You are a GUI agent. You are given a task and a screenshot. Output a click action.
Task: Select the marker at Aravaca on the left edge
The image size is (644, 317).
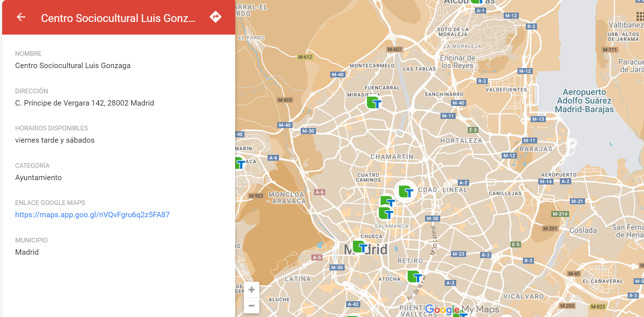240,163
